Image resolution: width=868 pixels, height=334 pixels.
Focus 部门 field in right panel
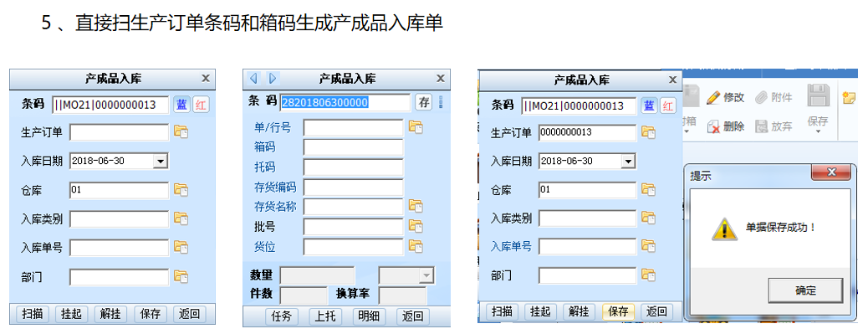[x=587, y=275]
